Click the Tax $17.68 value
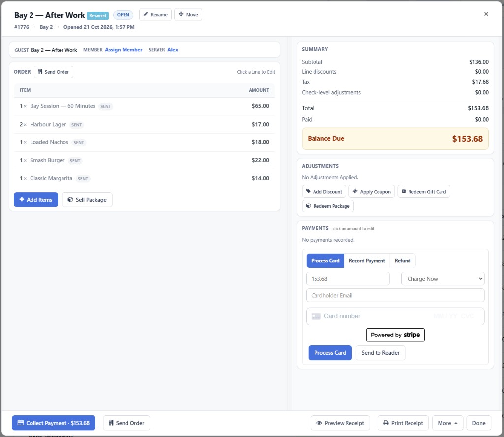The image size is (504, 437). click(480, 82)
